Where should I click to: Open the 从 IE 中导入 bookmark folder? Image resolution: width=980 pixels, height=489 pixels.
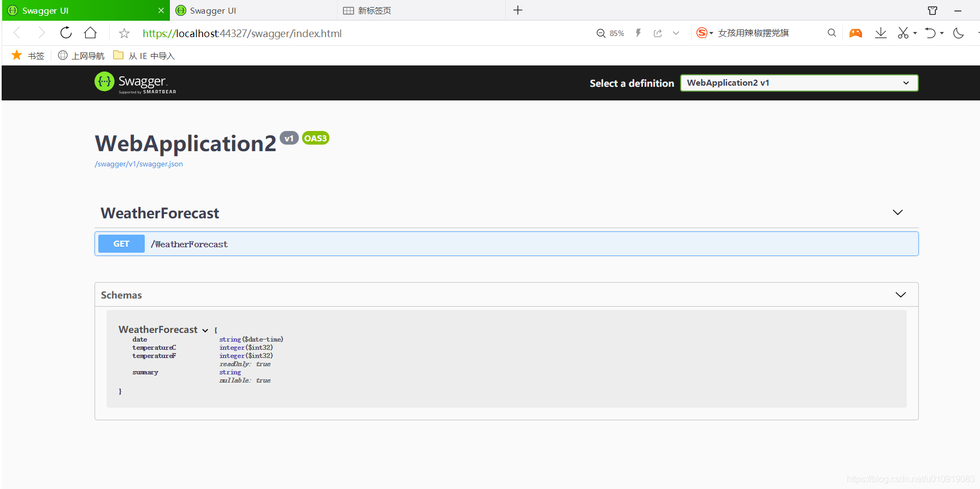144,56
